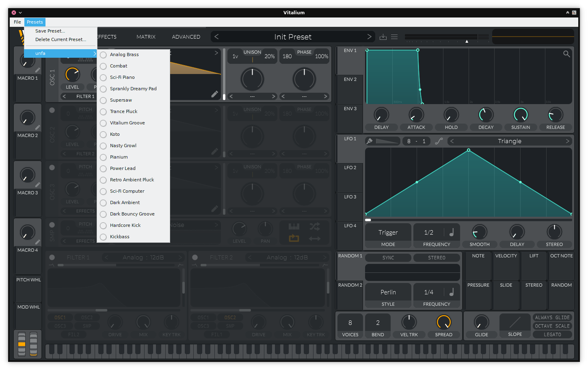Click the sampler random shuffle icon
This screenshot has width=588, height=370.
coord(315,226)
